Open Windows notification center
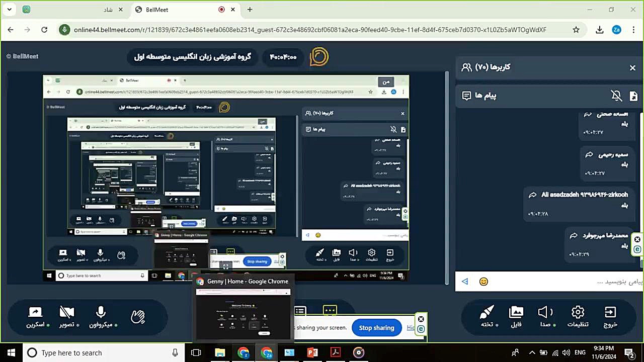Viewport: 644px width, 362px height. (629, 353)
